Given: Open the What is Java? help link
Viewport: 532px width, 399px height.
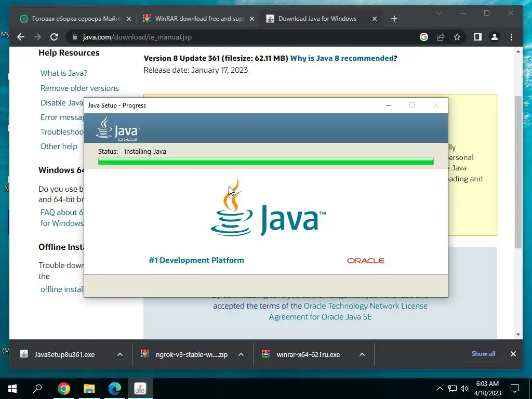Looking at the screenshot, I should 64,73.
